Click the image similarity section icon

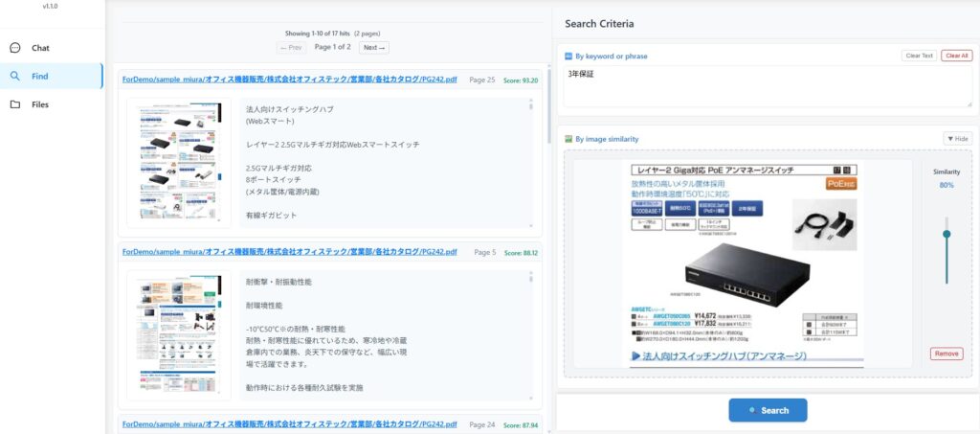pos(568,139)
